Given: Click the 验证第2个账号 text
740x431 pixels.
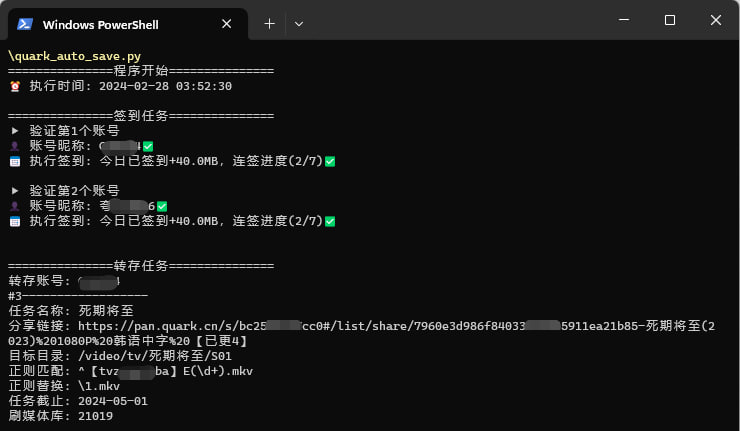Looking at the screenshot, I should [75, 191].
